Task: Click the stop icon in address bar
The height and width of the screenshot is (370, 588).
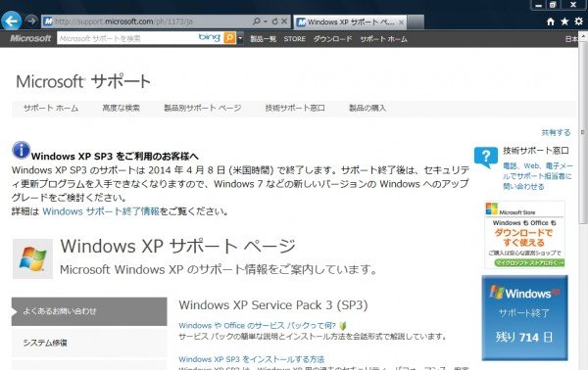Action: pyautogui.click(x=284, y=22)
